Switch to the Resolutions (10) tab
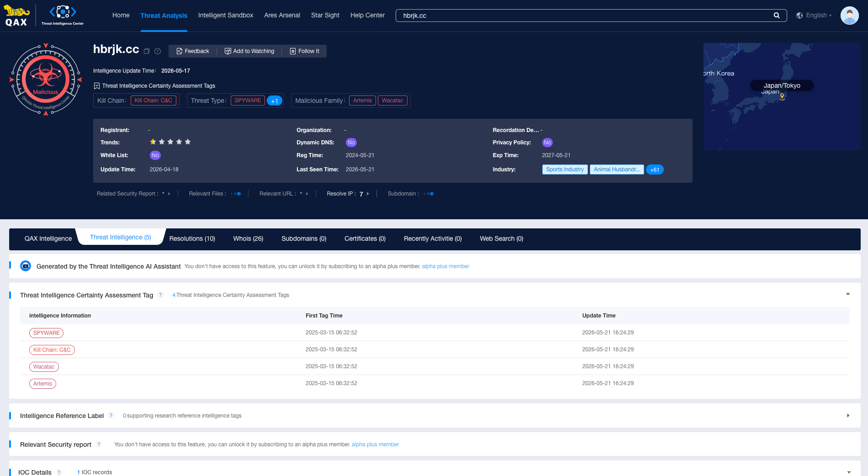868x476 pixels. click(x=192, y=238)
